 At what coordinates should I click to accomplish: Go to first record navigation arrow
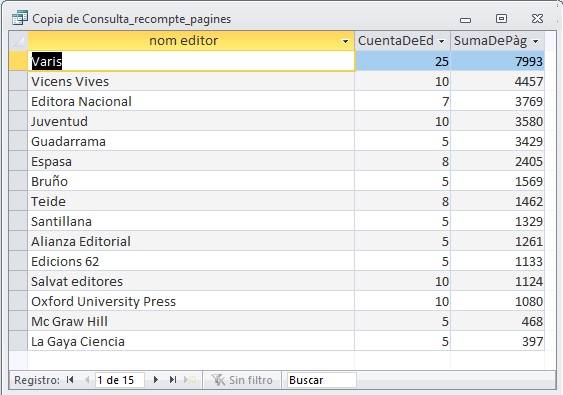click(x=70, y=380)
